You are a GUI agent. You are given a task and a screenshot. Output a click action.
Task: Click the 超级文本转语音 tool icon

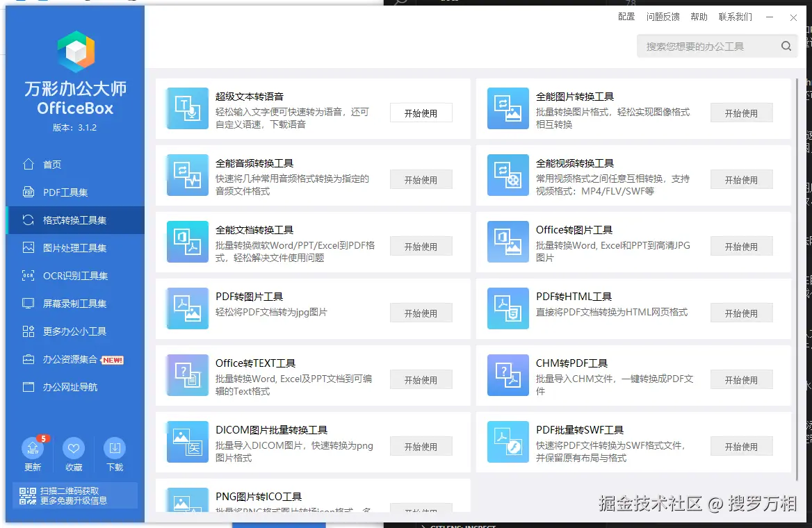pyautogui.click(x=188, y=108)
